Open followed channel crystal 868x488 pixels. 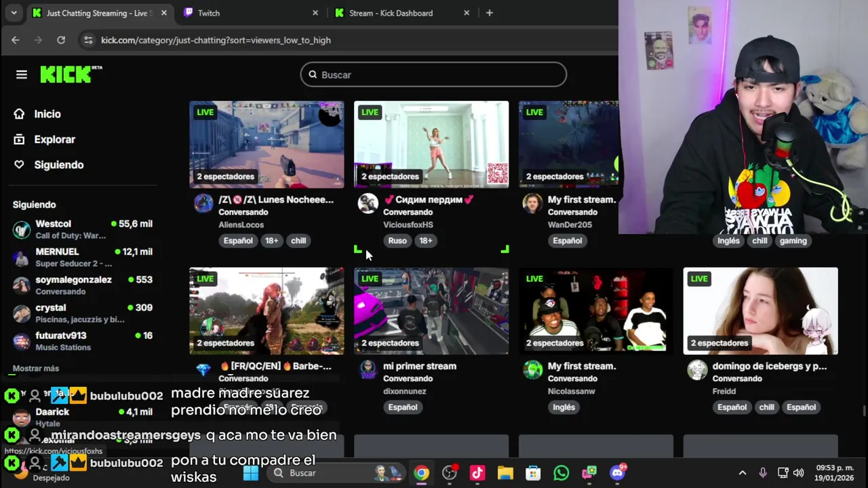point(83,312)
